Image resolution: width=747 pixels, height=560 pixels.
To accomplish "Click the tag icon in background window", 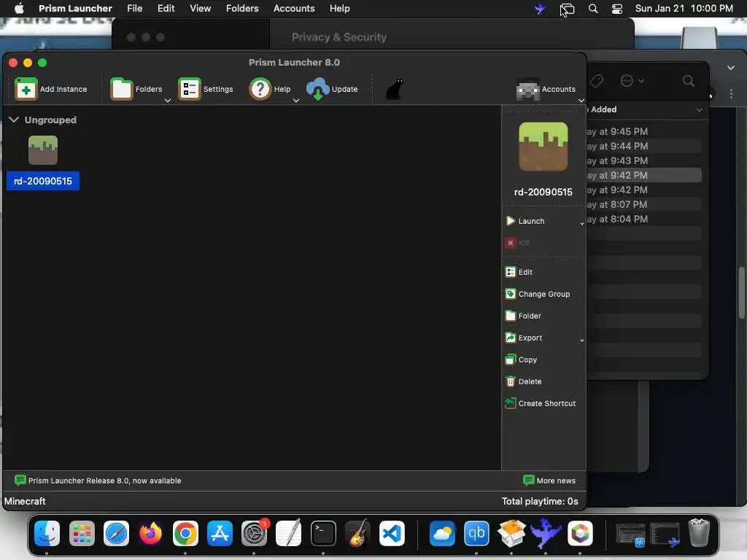I will pos(596,81).
